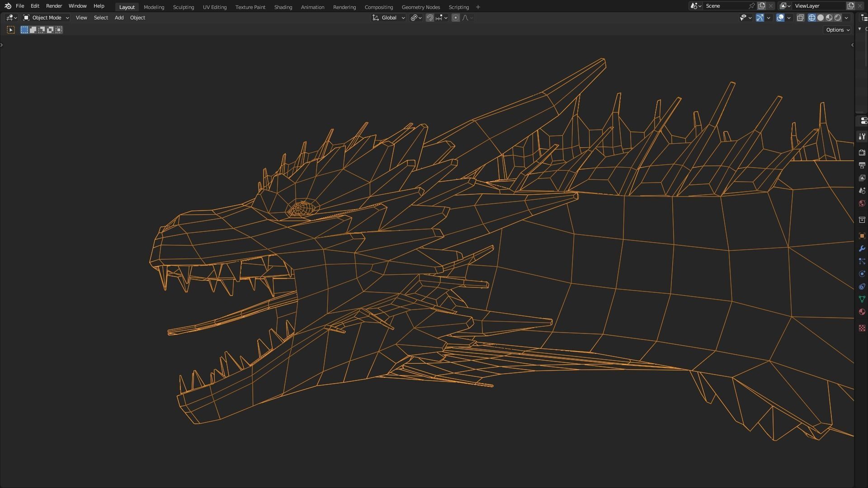Choose the Set new selection mode
The image size is (868, 488).
point(24,30)
